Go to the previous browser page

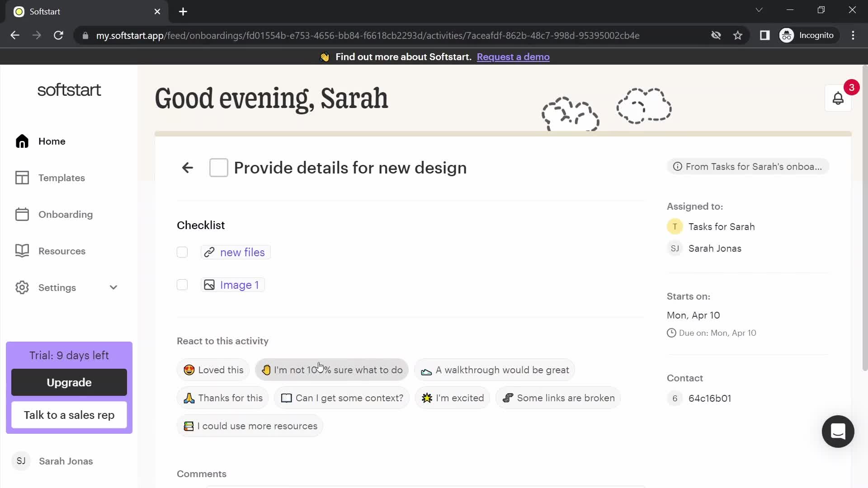click(x=15, y=35)
